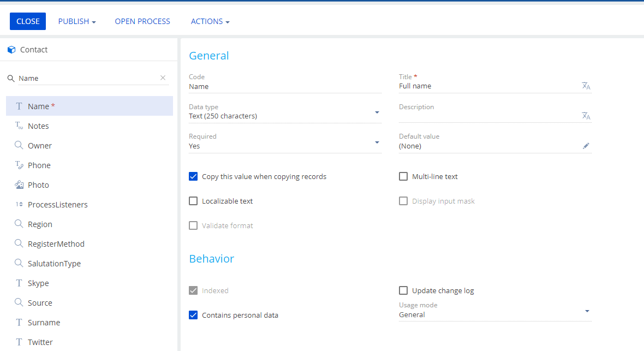This screenshot has height=351, width=644.
Task: Click the lookup icon next to Owner
Action: (x=19, y=145)
